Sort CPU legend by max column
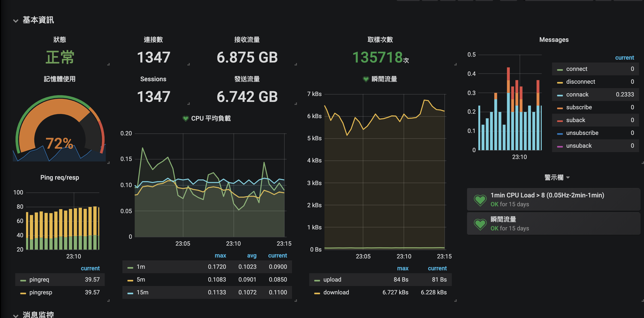Viewport: 644px width, 318px height. tap(220, 255)
